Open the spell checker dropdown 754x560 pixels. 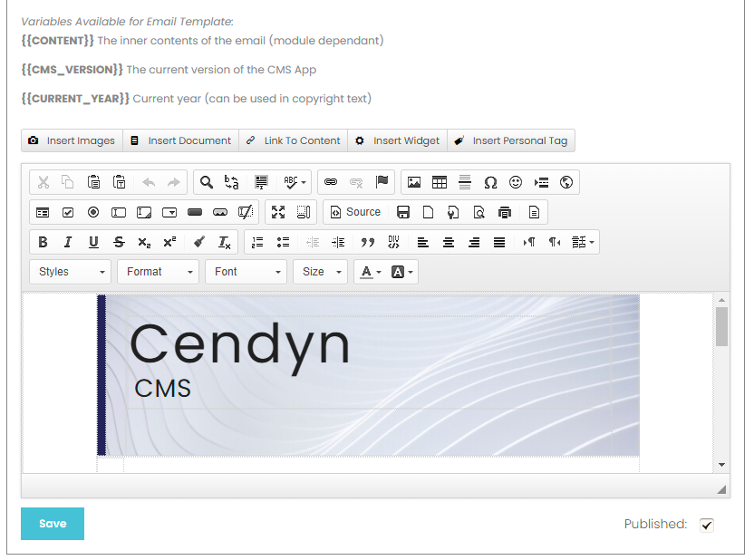pos(295,182)
